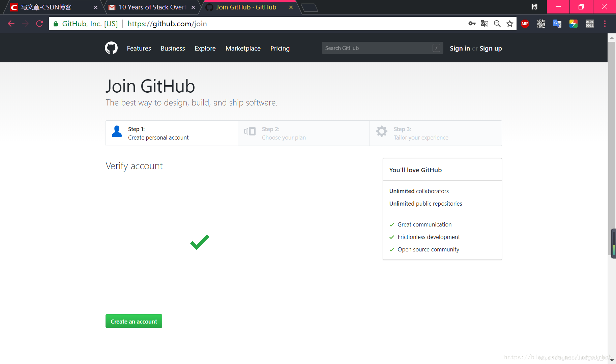Open the Google Translate extension icon
The width and height of the screenshot is (616, 364).
point(557,24)
